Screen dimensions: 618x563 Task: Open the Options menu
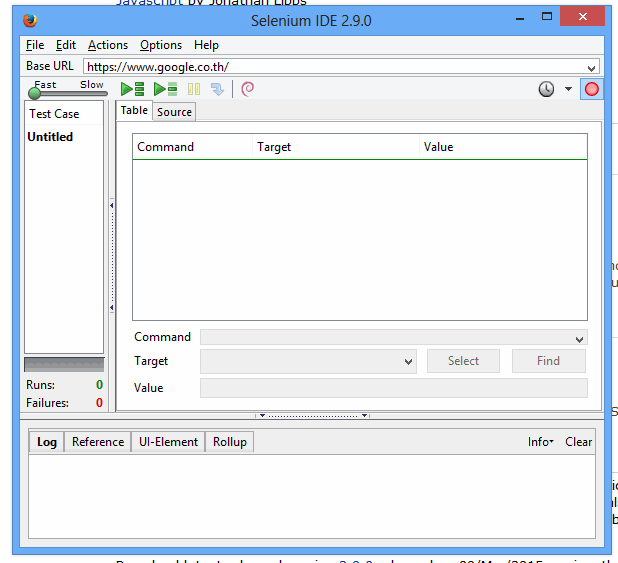[161, 45]
